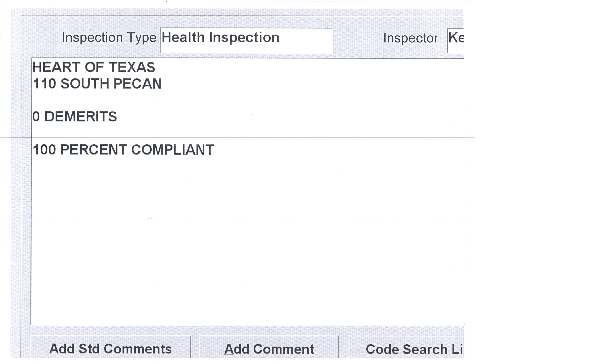This screenshot has width=600, height=364.
Task: Click the word COMPLIANT in comments
Action: click(x=172, y=149)
